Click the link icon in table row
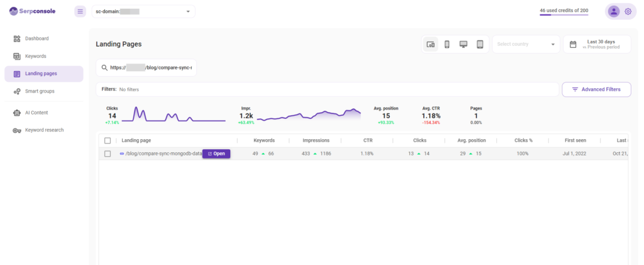 point(121,154)
